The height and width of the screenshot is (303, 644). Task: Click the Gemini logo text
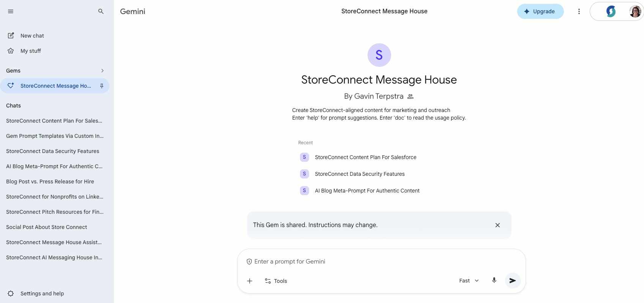coord(133,11)
